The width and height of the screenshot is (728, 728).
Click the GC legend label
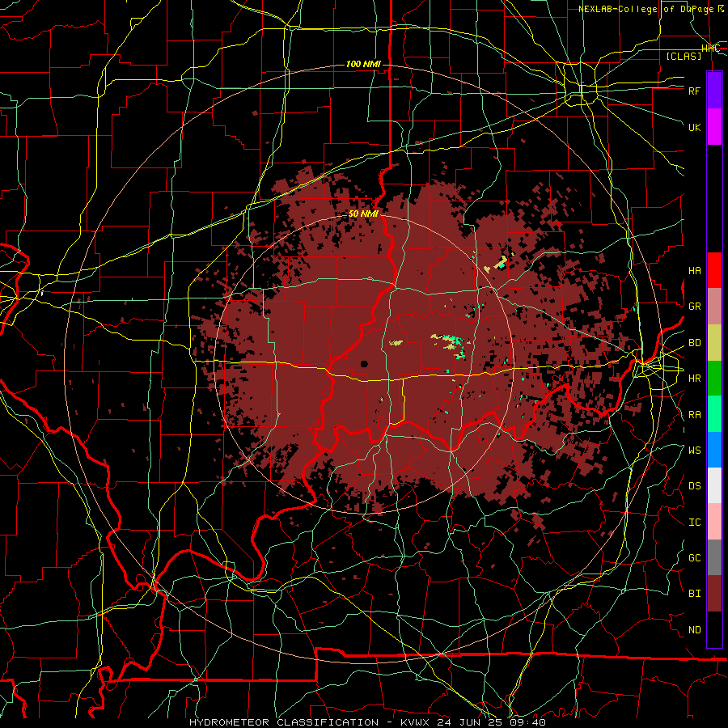click(x=694, y=557)
